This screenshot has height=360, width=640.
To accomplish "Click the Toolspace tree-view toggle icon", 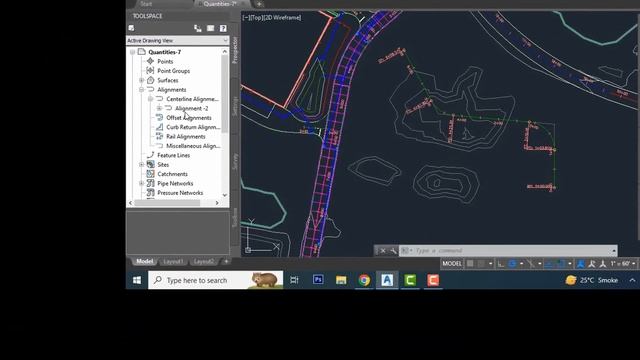I will coord(198,28).
